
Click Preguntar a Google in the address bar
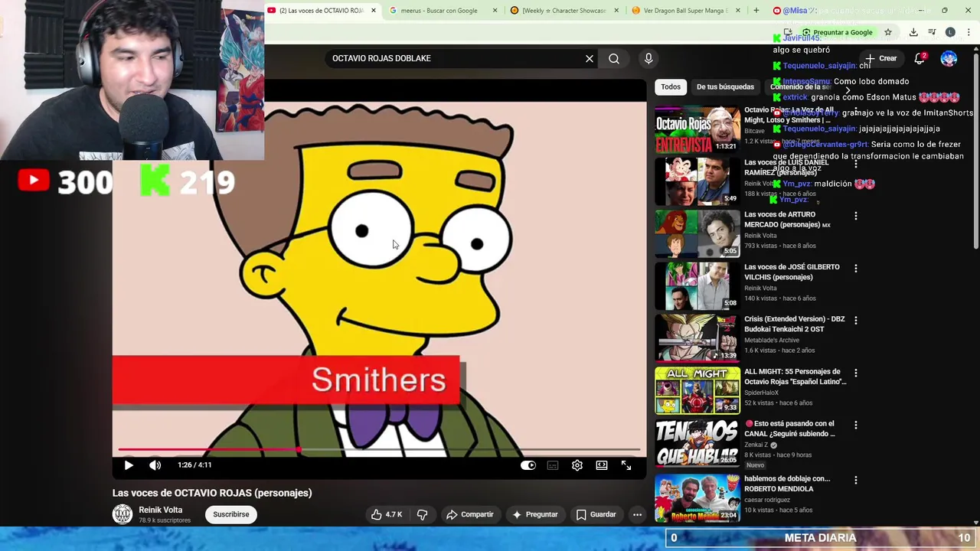(x=837, y=32)
